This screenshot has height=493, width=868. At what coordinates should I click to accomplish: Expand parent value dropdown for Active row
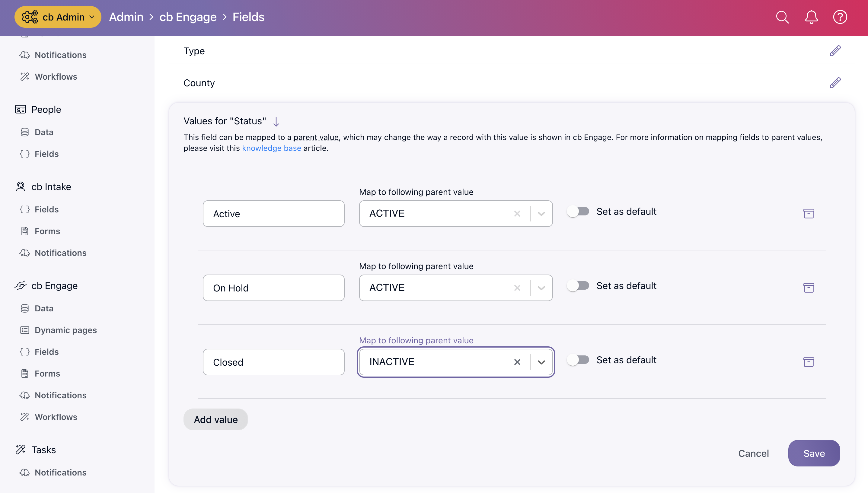click(x=541, y=214)
